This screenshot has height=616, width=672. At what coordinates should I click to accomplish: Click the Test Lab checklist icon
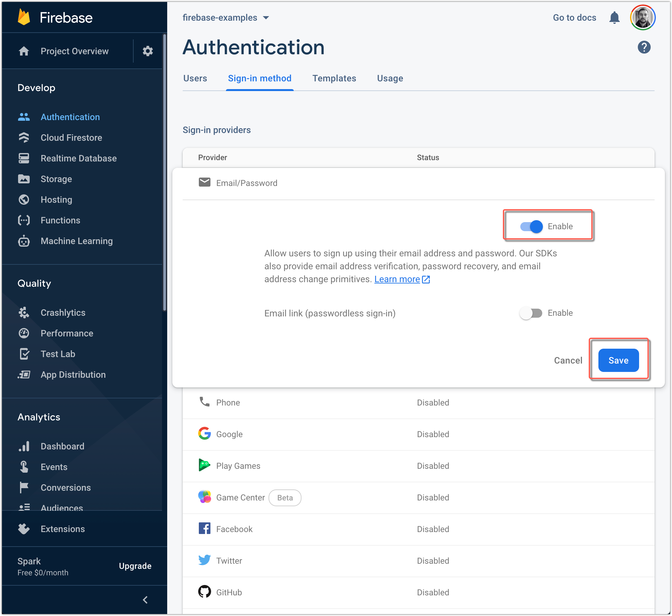(x=24, y=354)
